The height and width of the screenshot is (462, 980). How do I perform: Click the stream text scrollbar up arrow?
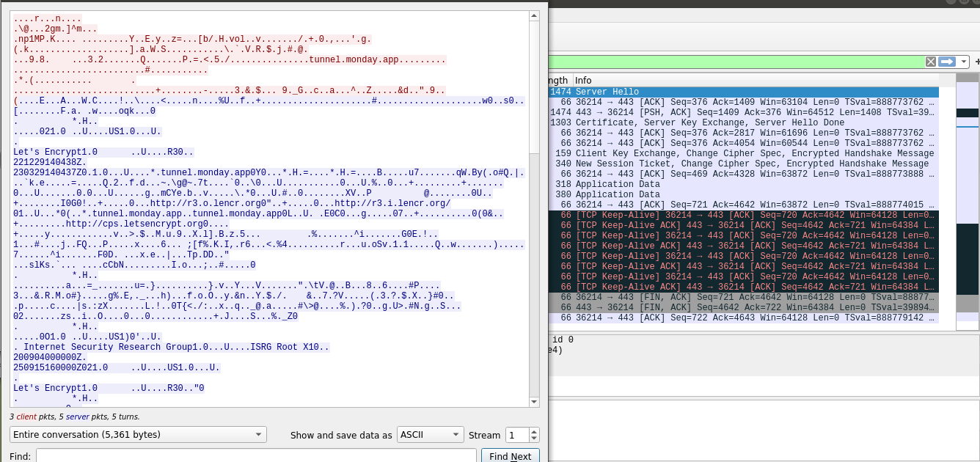click(535, 15)
